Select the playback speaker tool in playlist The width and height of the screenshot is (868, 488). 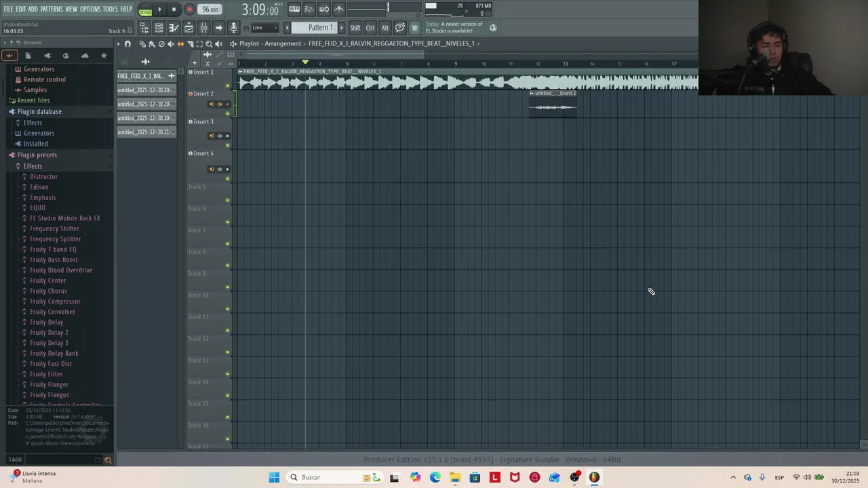[x=218, y=44]
